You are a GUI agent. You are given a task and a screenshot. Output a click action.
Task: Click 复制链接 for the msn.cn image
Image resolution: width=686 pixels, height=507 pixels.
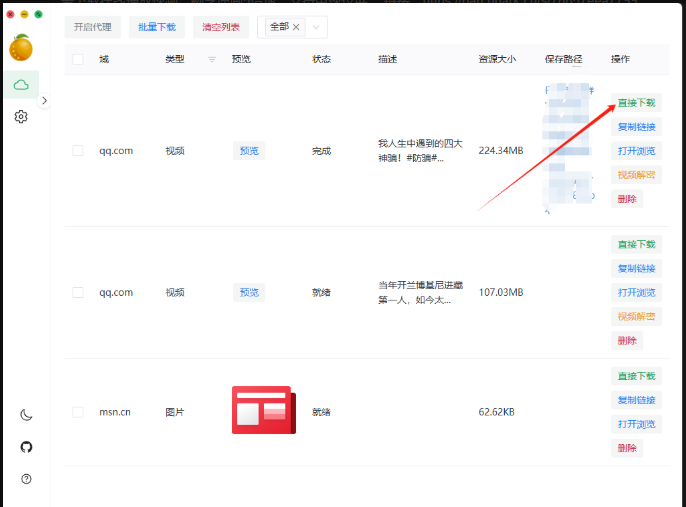tap(637, 400)
